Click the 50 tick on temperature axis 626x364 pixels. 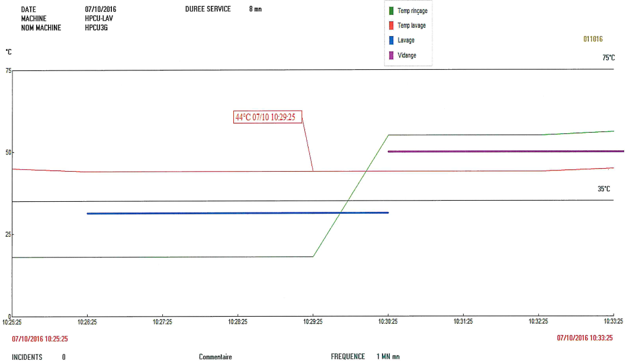coord(8,152)
